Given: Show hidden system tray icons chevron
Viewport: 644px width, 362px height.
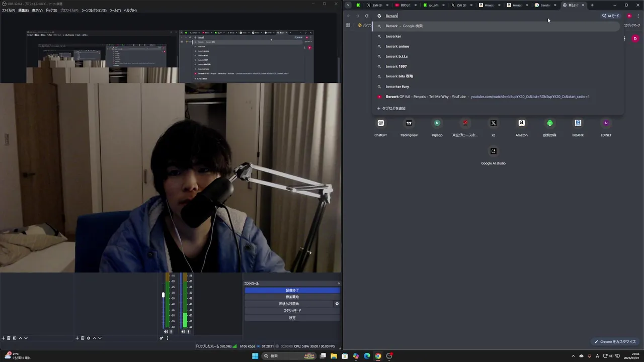Looking at the screenshot, I should coord(573,356).
